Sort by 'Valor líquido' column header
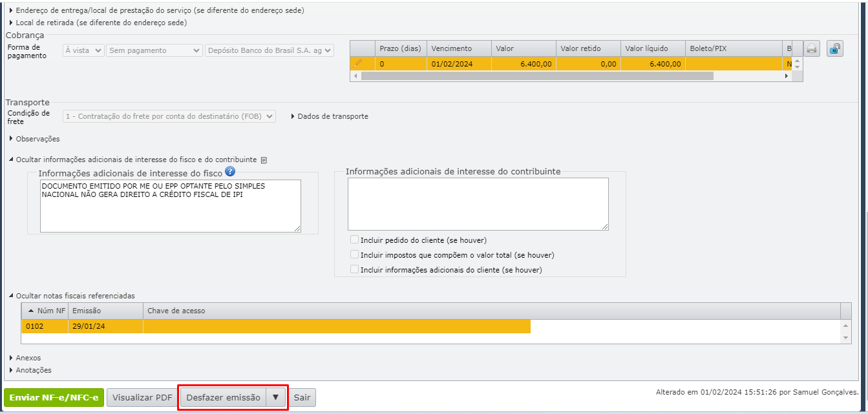868x414 pixels. pos(653,48)
